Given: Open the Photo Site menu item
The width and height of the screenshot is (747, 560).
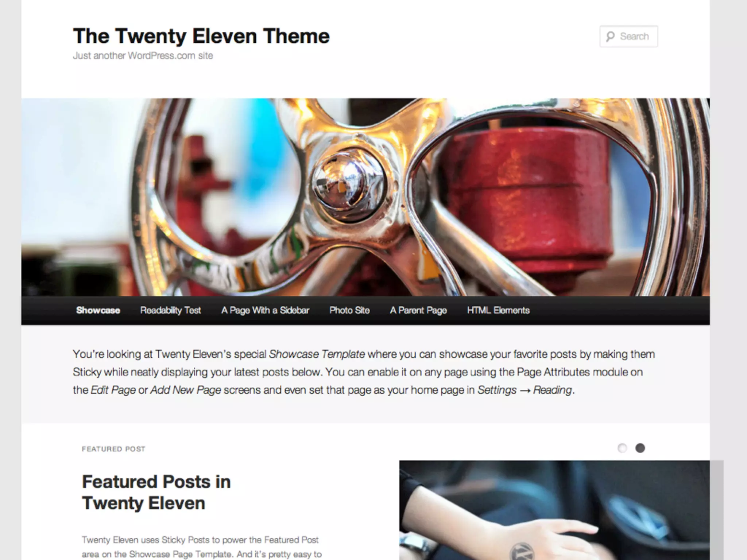Looking at the screenshot, I should click(x=349, y=310).
